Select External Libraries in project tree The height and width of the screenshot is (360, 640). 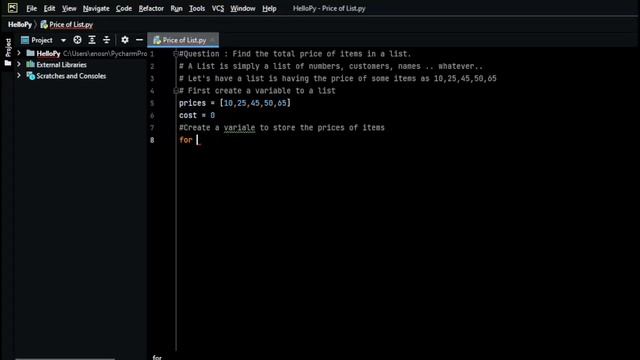pyautogui.click(x=61, y=64)
